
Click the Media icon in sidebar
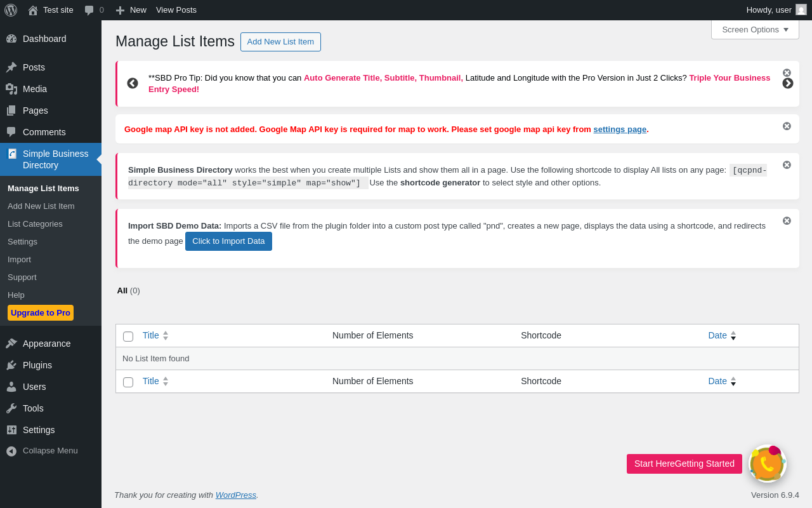[11, 89]
